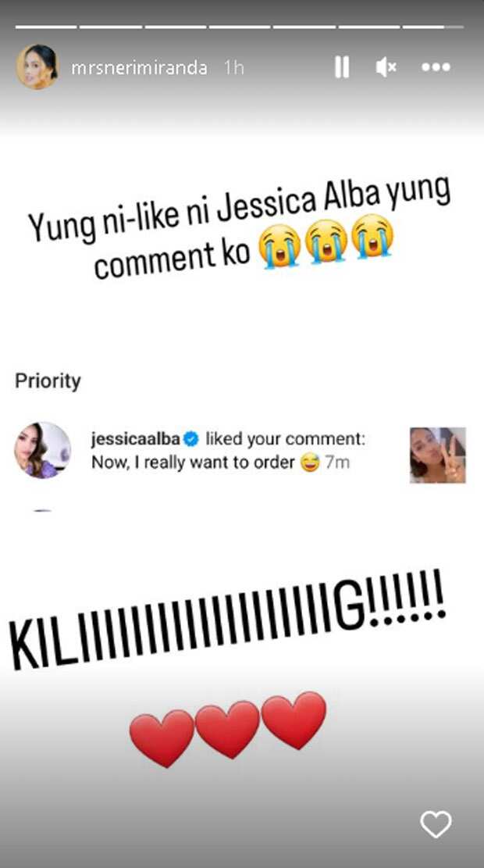Open mrsnerimiranda profile picture

click(x=37, y=67)
